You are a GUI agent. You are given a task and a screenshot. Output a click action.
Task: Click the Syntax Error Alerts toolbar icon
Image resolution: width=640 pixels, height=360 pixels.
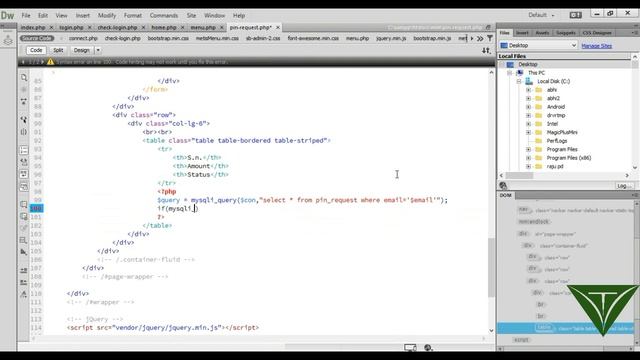click(24, 187)
